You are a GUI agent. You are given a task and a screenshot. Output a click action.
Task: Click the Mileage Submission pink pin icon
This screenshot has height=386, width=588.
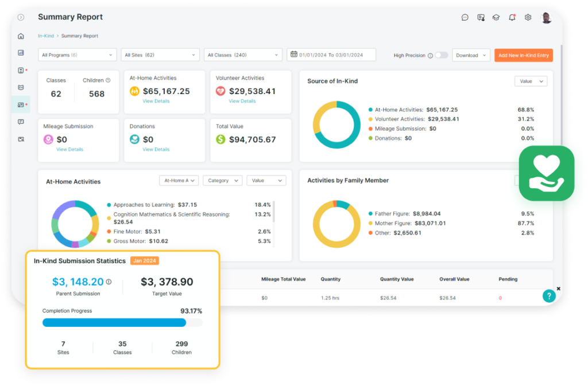coord(48,139)
